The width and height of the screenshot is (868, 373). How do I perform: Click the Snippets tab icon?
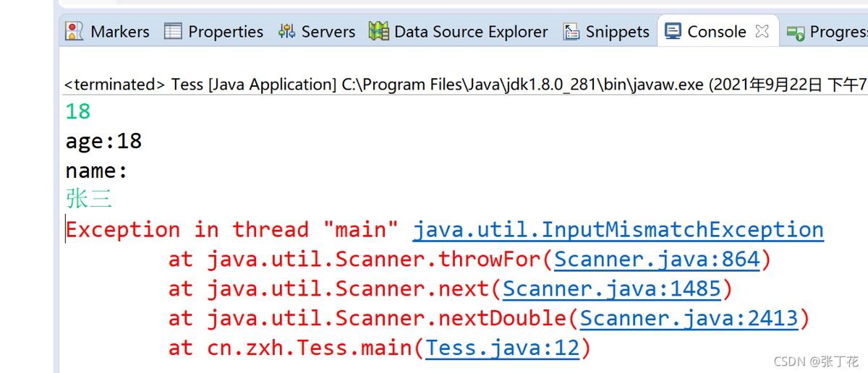pyautogui.click(x=572, y=31)
